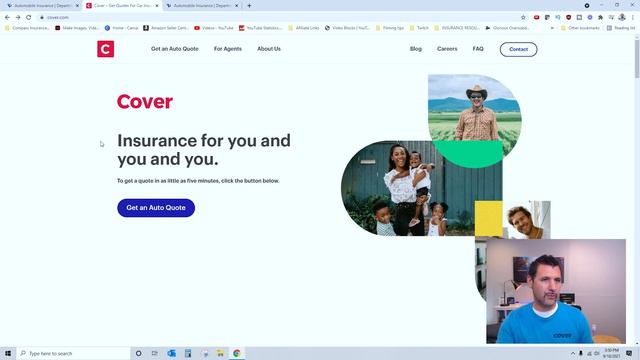The image size is (640, 360).
Task: Close the Cover tab
Action: tap(157, 6)
